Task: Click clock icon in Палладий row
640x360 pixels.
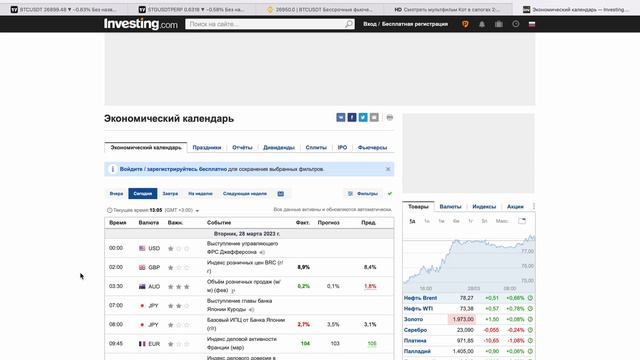Action: 530,351
